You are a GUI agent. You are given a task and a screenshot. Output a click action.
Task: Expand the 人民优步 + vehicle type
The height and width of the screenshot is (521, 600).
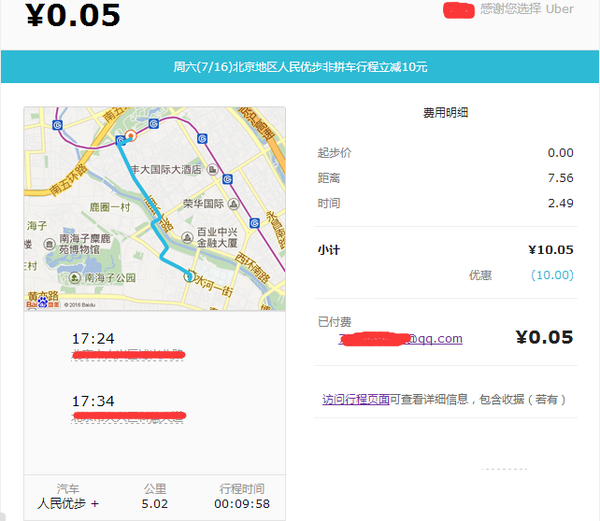[x=68, y=504]
